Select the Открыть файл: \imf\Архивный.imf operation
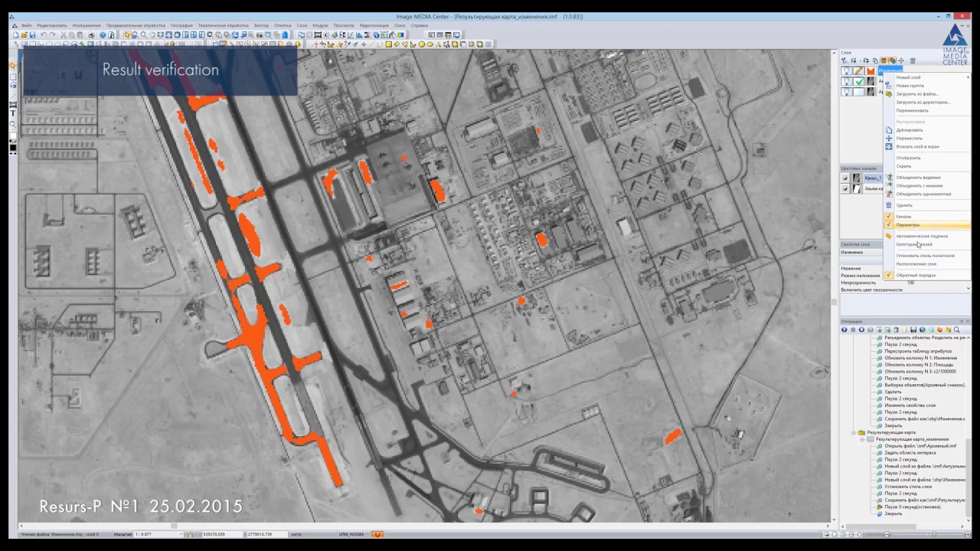 [920, 446]
